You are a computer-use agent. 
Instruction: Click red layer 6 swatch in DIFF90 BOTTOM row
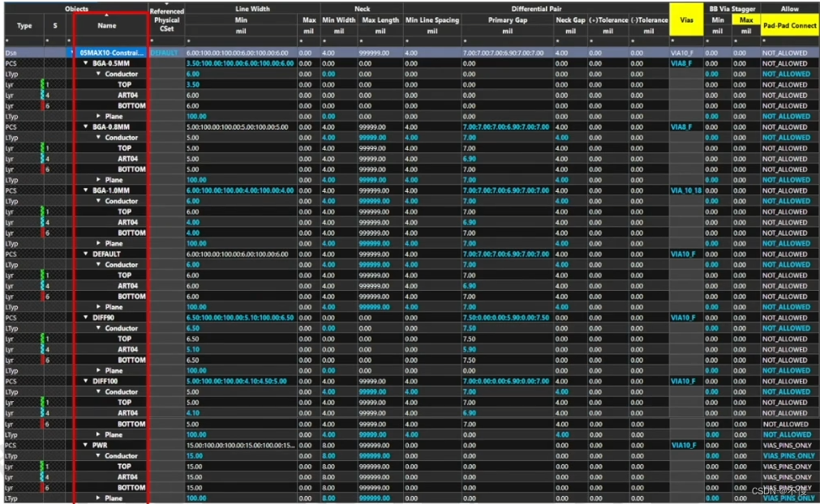coord(42,360)
